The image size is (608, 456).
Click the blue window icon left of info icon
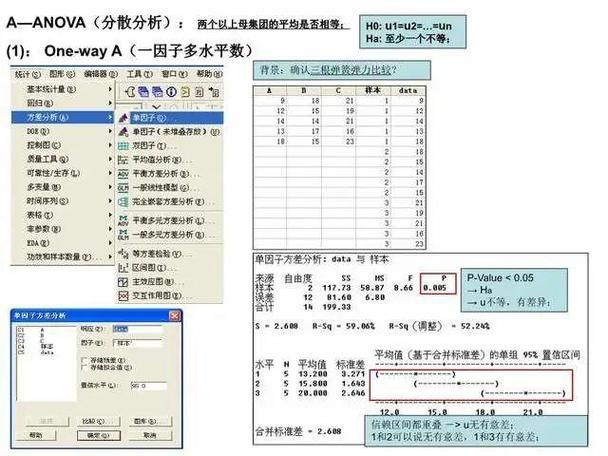tap(157, 92)
